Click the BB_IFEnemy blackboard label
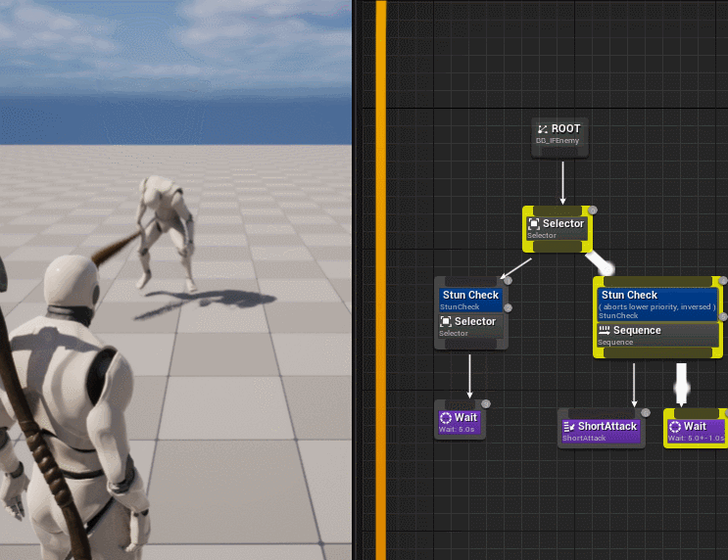The width and height of the screenshot is (728, 560). [x=558, y=141]
